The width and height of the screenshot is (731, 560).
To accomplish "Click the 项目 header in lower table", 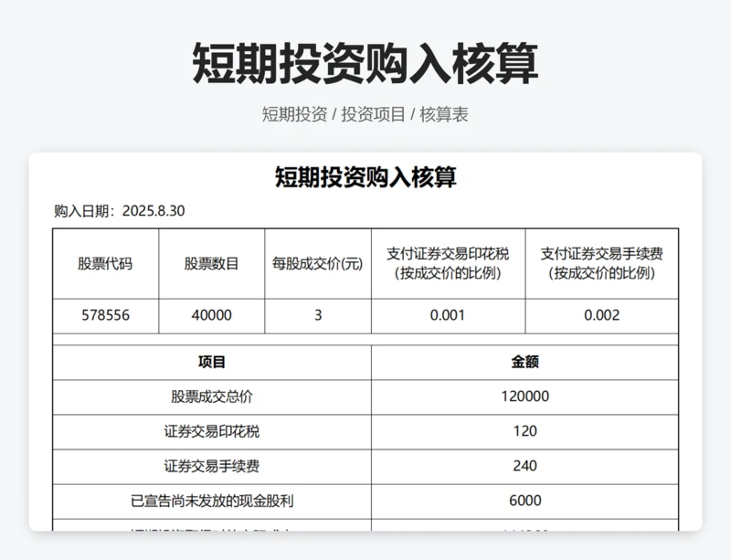I will [212, 363].
